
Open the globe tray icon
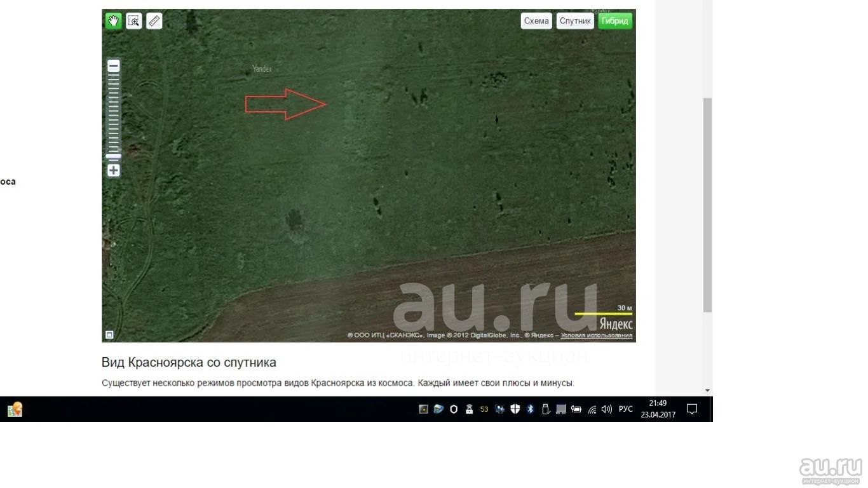tap(438, 409)
